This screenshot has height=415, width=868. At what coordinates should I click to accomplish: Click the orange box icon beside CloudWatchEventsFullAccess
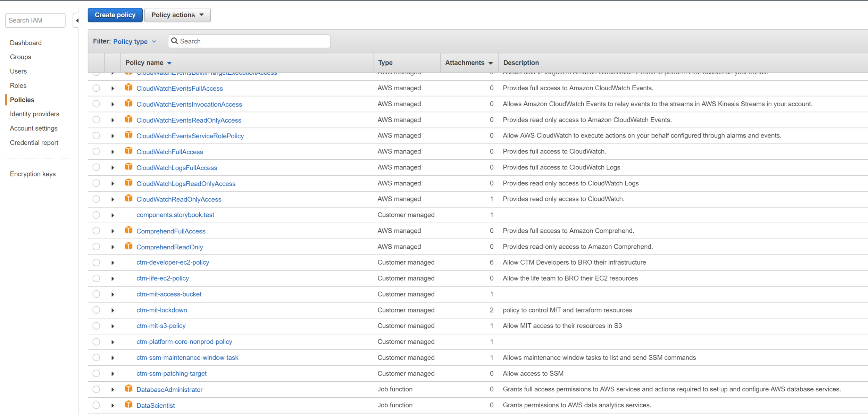point(128,88)
